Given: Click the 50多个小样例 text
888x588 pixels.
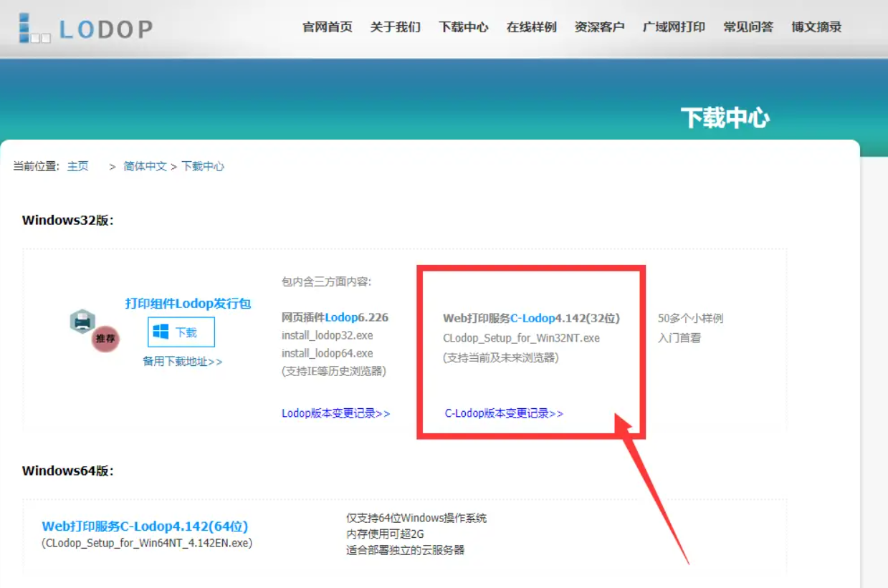Looking at the screenshot, I should coord(691,319).
